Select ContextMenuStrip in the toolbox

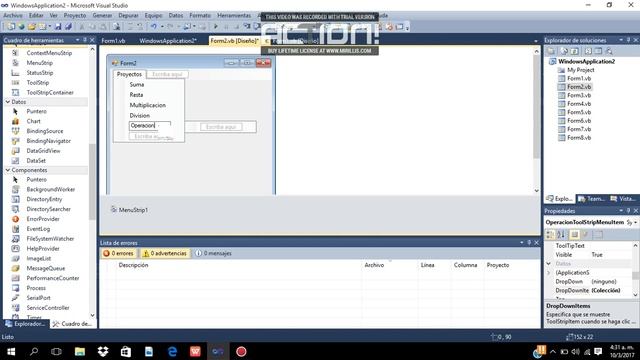pos(49,53)
